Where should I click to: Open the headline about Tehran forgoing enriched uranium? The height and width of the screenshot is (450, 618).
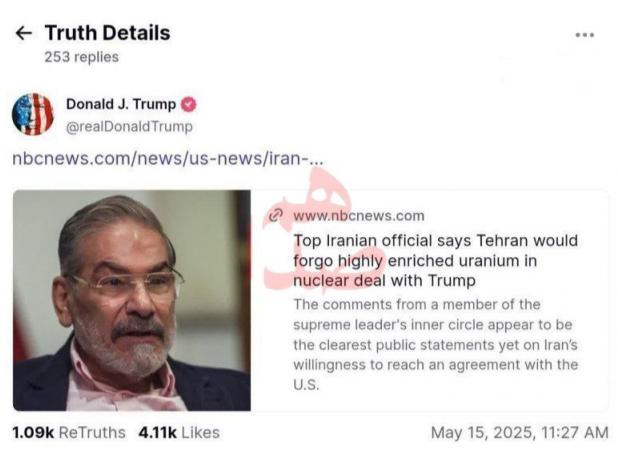435,260
